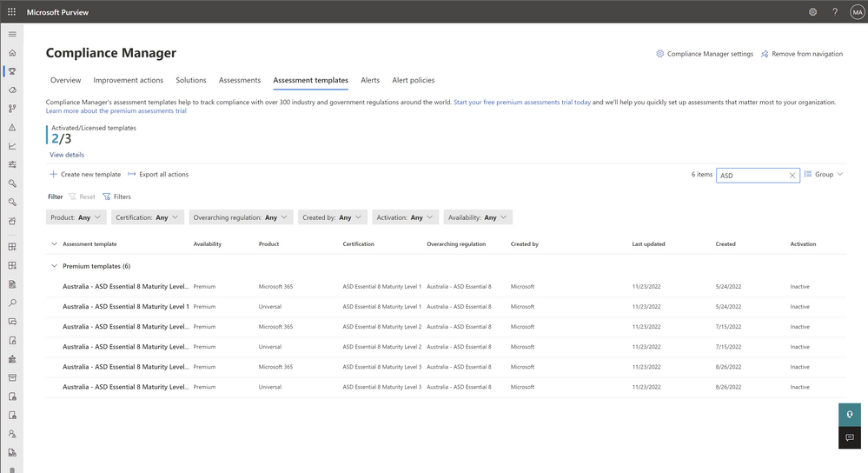Open the MA account avatar
Screen dimensions: 868x473
click(856, 12)
